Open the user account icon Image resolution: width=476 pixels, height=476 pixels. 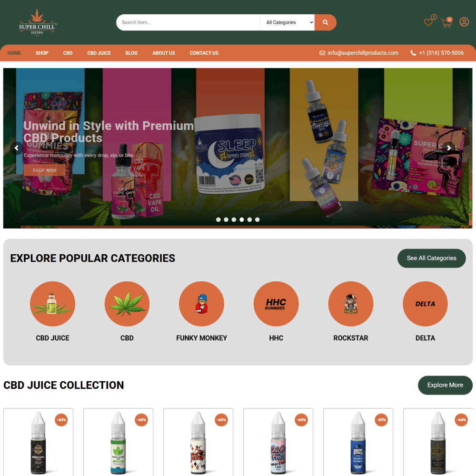(464, 22)
